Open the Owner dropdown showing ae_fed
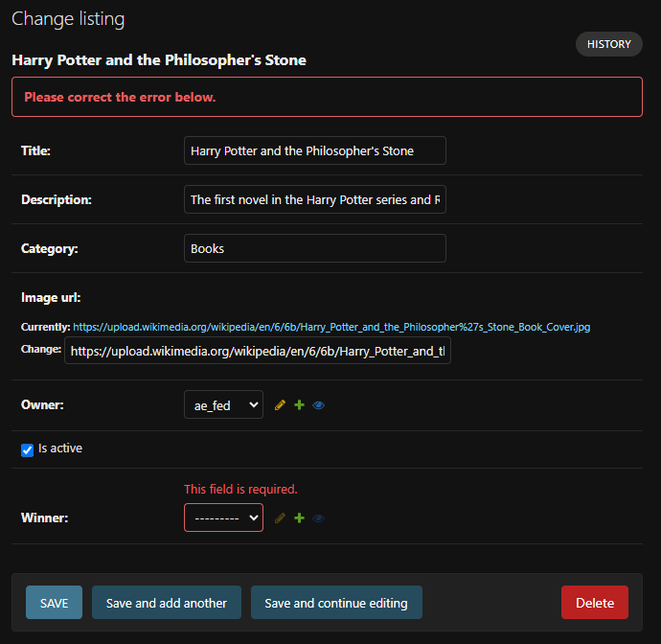This screenshot has height=644, width=661. click(x=223, y=404)
